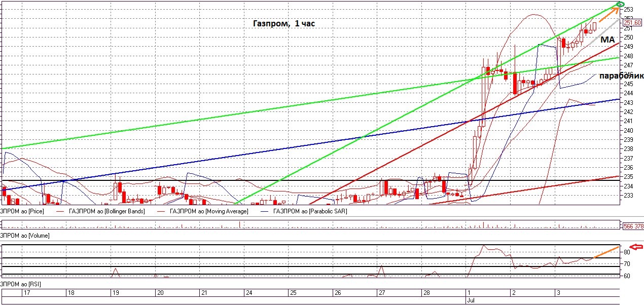Click date 24 on the time axis
644x305 pixels.
click(248, 293)
